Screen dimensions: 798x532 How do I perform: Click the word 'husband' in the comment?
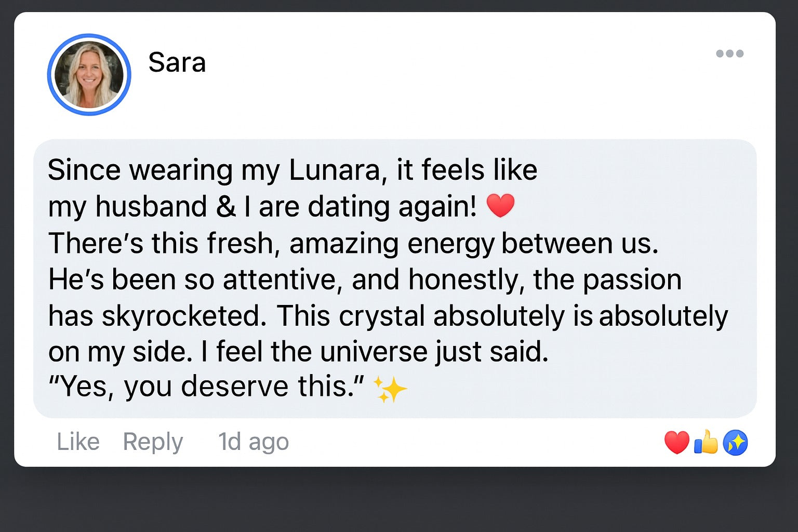[151, 206]
